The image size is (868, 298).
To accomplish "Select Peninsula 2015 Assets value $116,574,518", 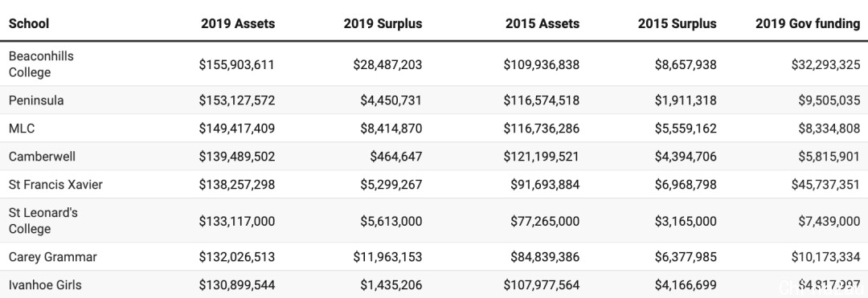I will tap(542, 100).
